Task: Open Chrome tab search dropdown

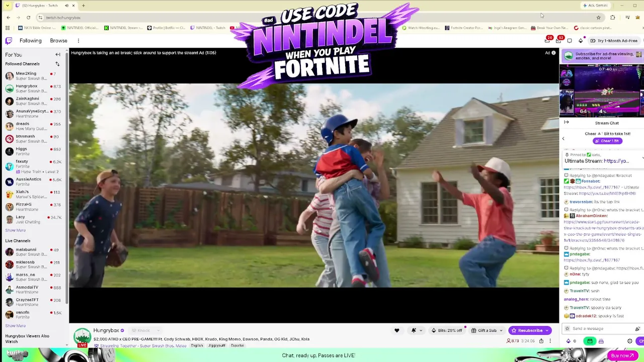Action: click(7, 6)
